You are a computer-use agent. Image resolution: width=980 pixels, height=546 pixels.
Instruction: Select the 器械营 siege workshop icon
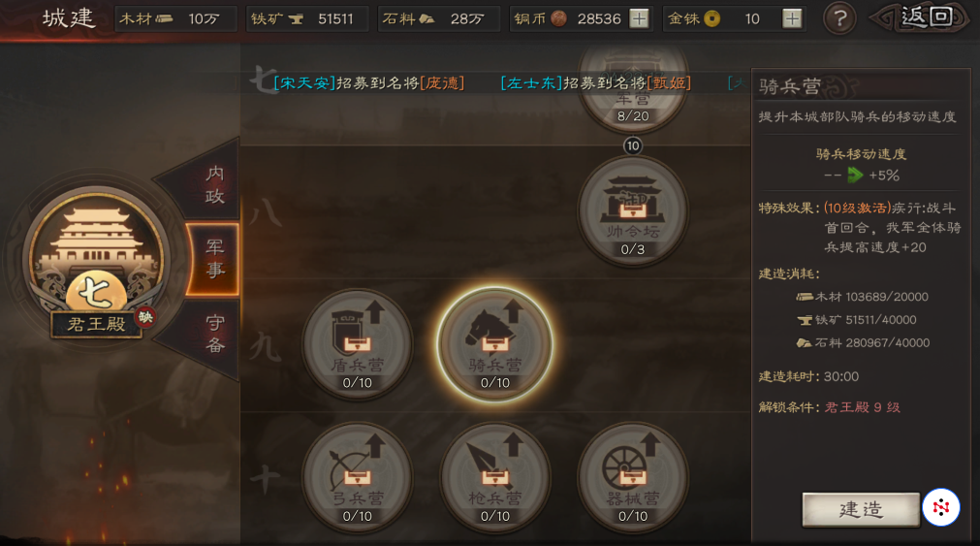point(633,477)
